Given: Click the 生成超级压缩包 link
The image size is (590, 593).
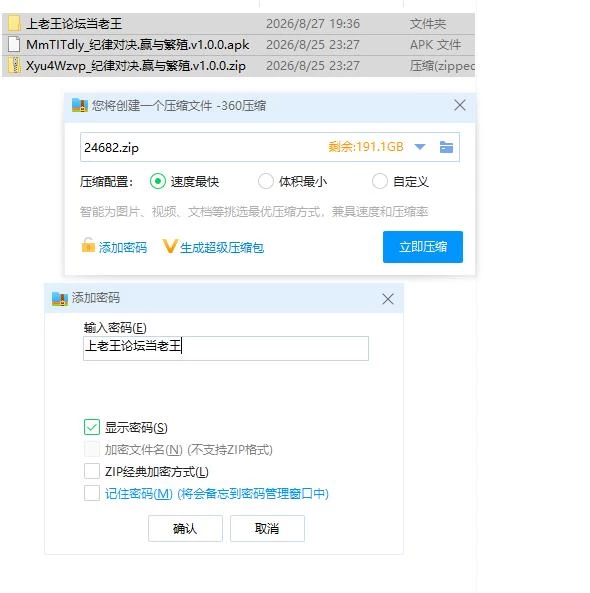Looking at the screenshot, I should [x=222, y=248].
